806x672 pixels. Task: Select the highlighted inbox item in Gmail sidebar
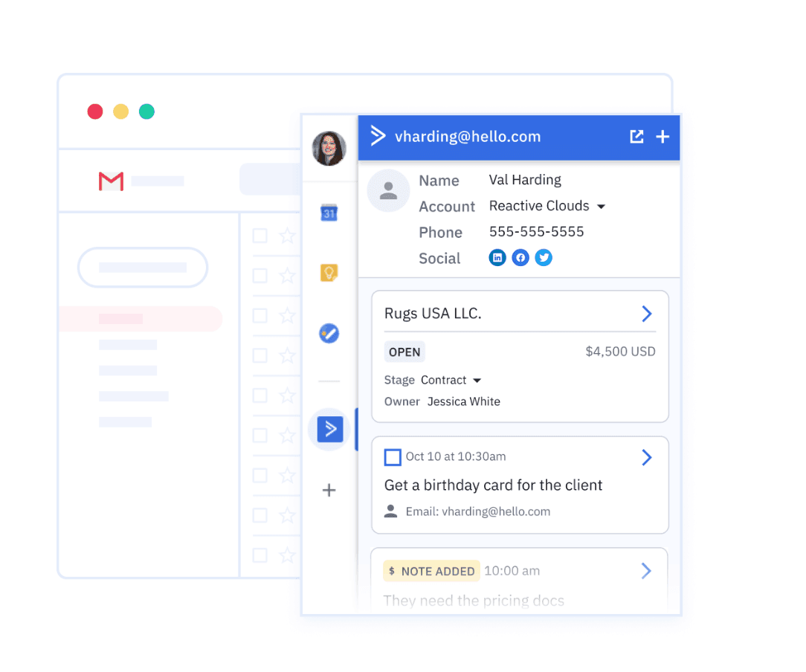141,319
